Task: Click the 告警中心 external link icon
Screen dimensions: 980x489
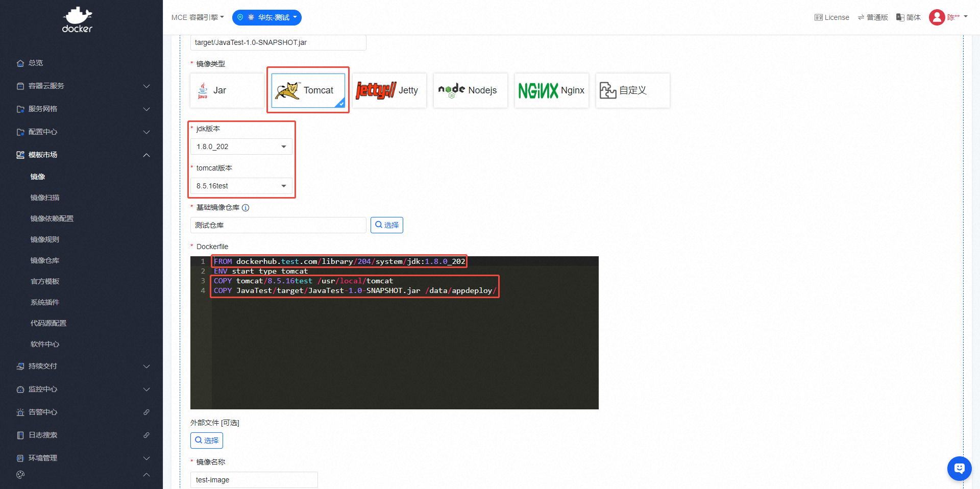Action: point(146,412)
